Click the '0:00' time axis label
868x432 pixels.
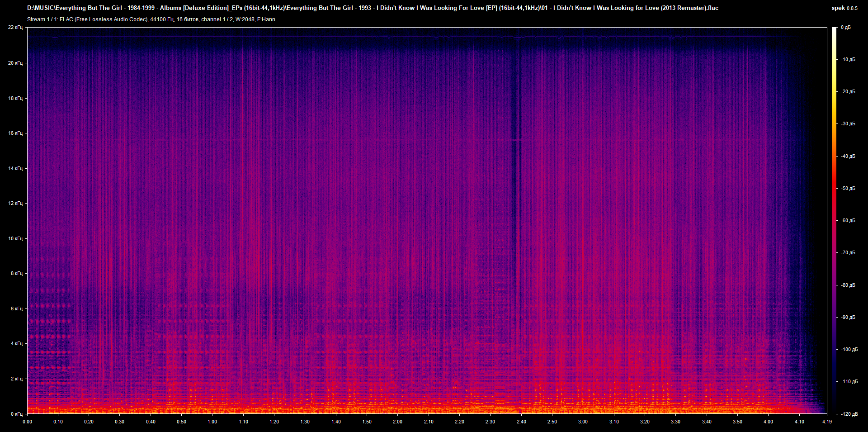[x=28, y=422]
